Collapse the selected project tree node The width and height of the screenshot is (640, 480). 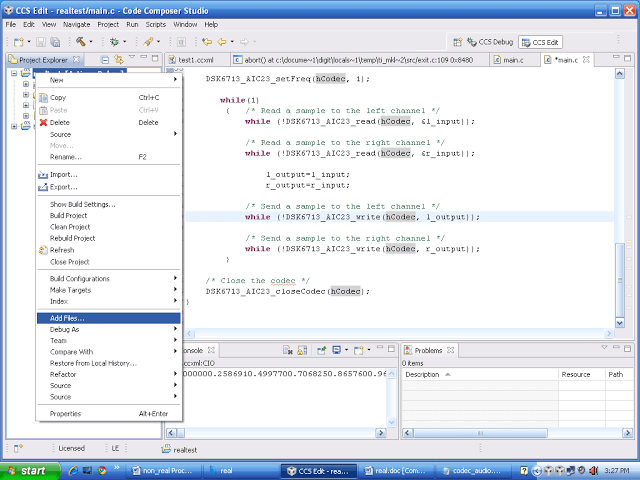point(14,73)
